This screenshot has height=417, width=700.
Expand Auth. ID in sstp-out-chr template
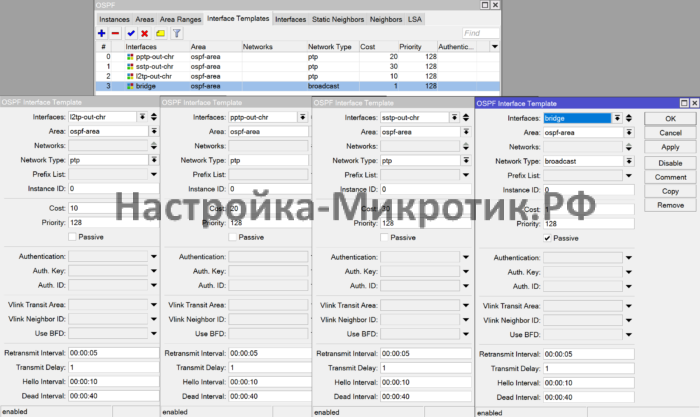tap(466, 286)
